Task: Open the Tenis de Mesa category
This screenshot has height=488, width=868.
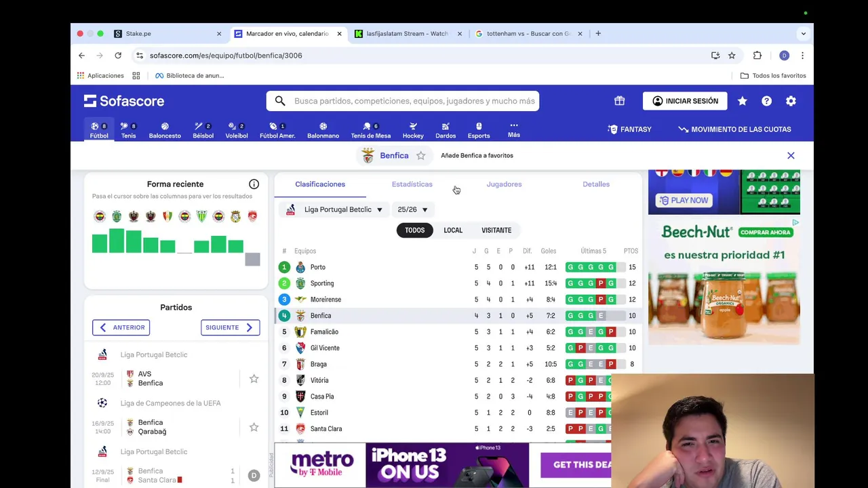Action: [x=371, y=130]
